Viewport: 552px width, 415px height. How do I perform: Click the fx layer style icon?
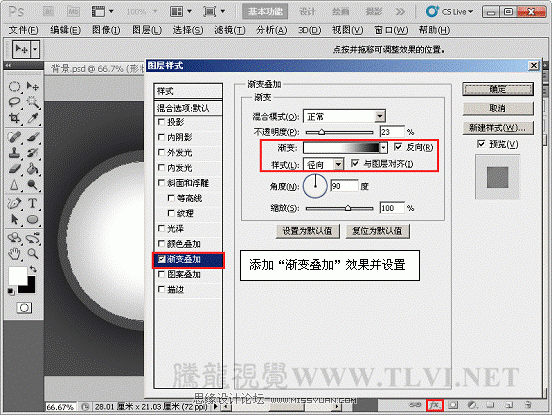434,405
